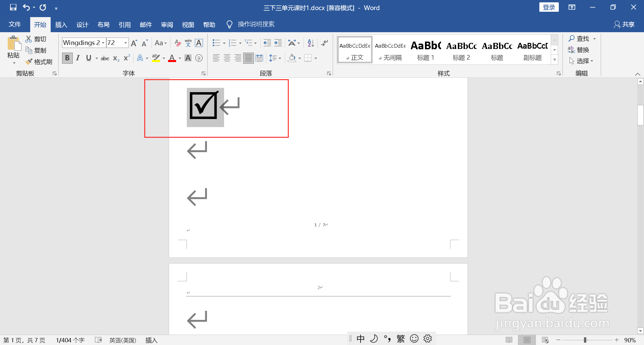
Task: Left-align the paragraph
Action: [x=216, y=58]
